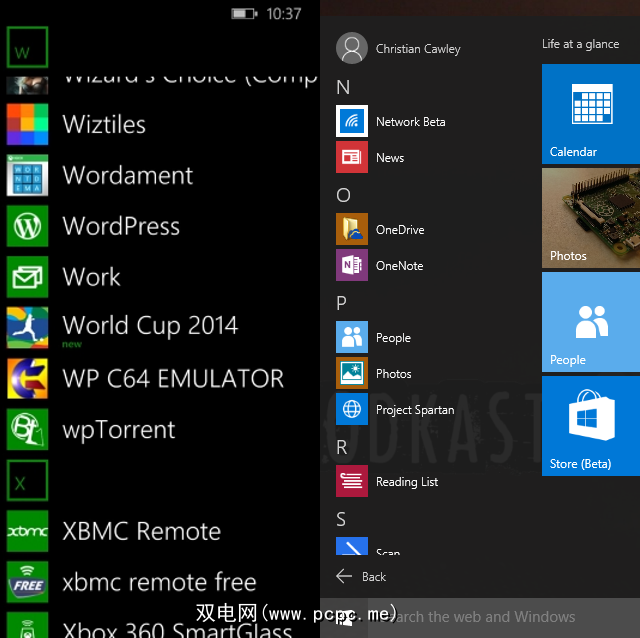Screen dimensions: 640x638
Task: Launch the WP C64 EMULATOR icon
Action: (27, 378)
